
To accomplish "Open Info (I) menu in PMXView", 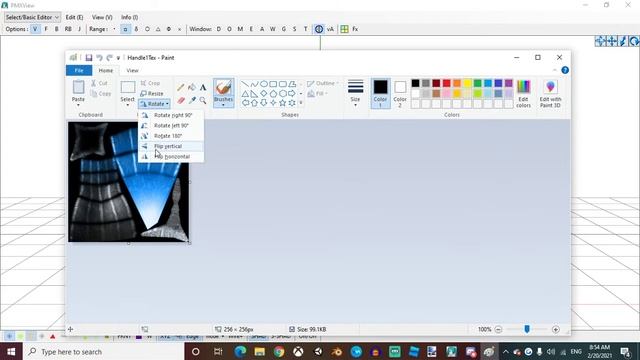I will [129, 17].
